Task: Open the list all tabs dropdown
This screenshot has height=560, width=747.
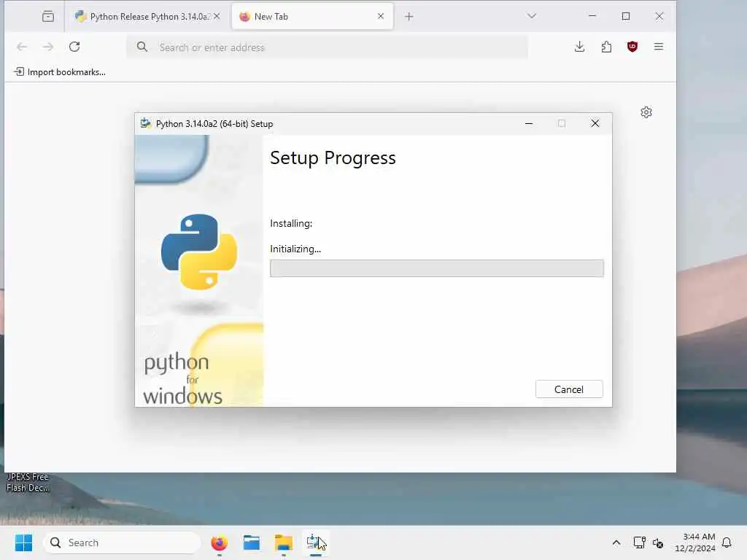Action: click(x=532, y=16)
